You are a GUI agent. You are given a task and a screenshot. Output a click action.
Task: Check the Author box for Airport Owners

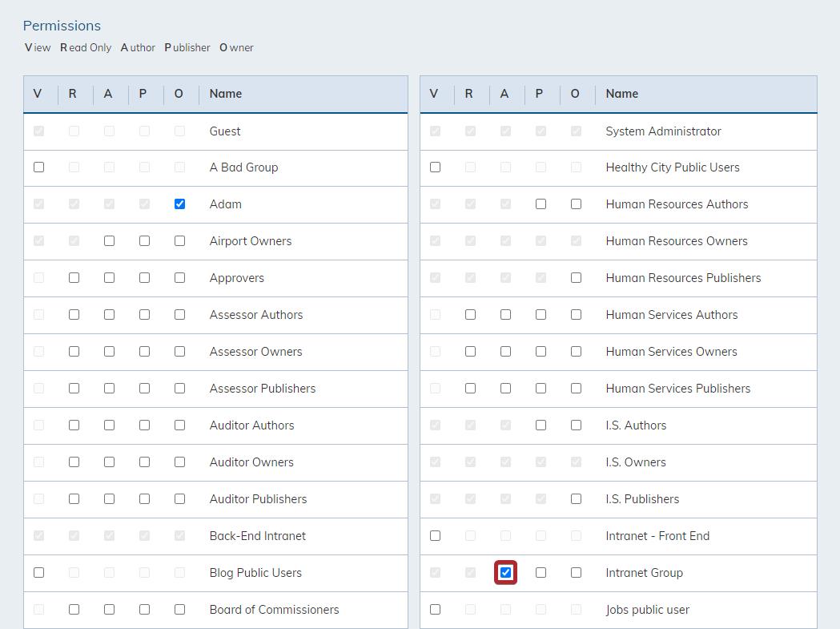[109, 241]
